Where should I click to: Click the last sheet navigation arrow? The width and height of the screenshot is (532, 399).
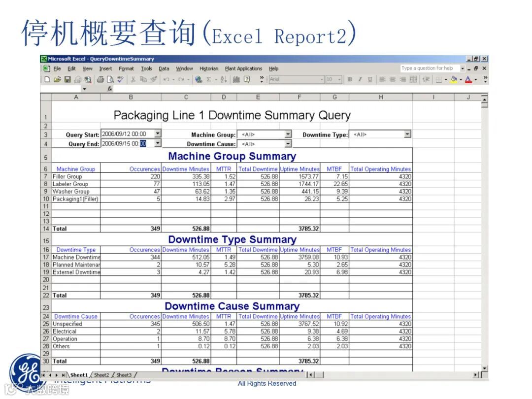64,375
